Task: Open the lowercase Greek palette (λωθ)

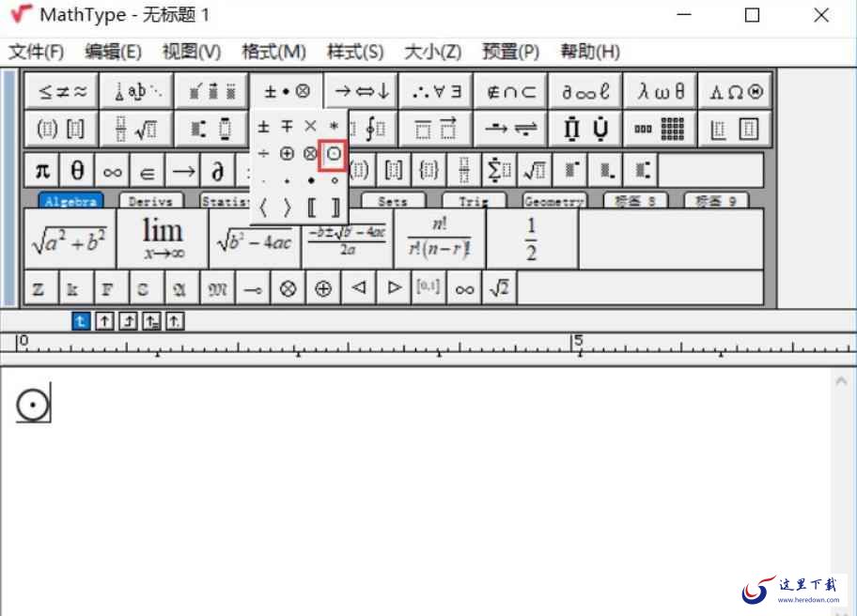Action: point(661,91)
